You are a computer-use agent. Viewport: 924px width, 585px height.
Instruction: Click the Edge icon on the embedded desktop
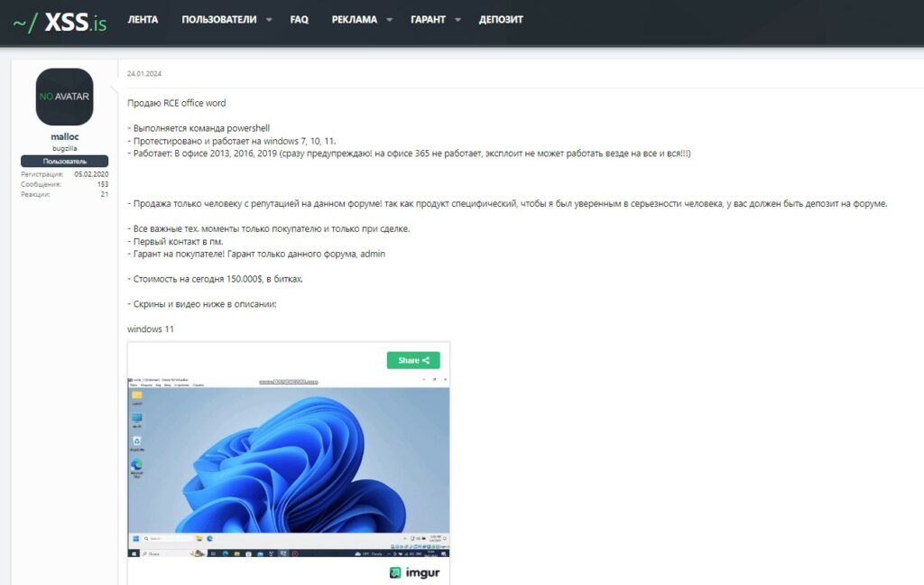point(137,465)
